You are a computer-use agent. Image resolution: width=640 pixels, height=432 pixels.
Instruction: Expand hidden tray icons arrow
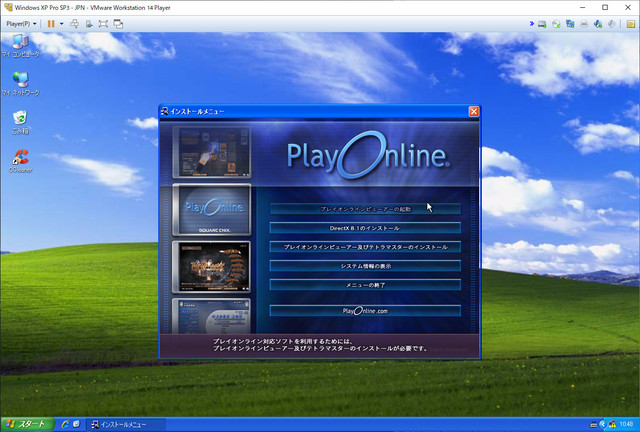click(x=602, y=425)
